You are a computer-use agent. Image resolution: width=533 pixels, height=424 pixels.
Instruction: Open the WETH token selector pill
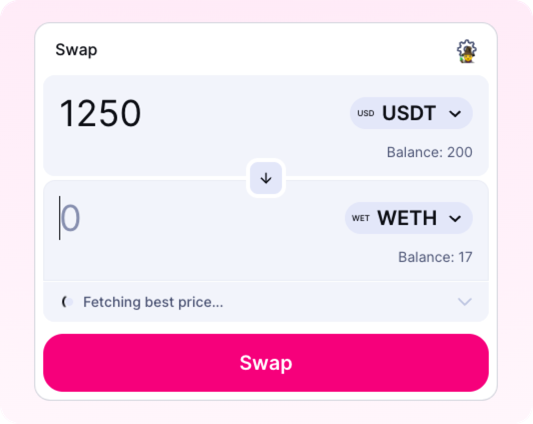click(409, 218)
